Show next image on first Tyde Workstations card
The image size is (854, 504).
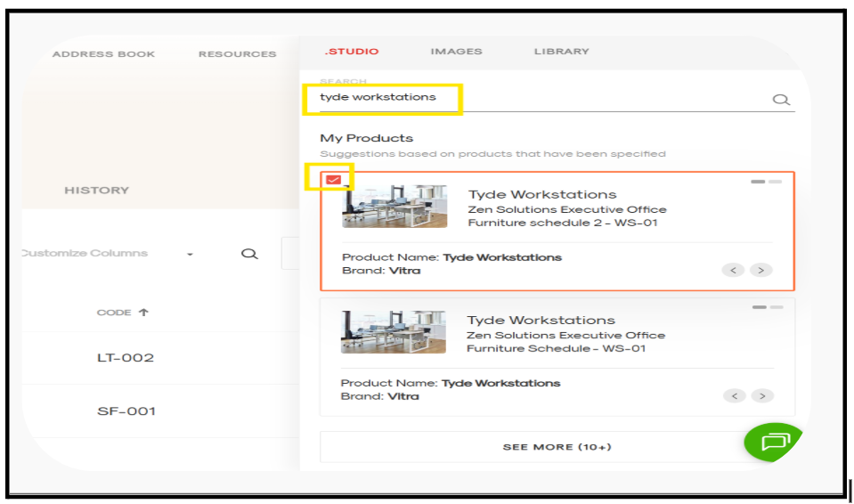coord(760,270)
